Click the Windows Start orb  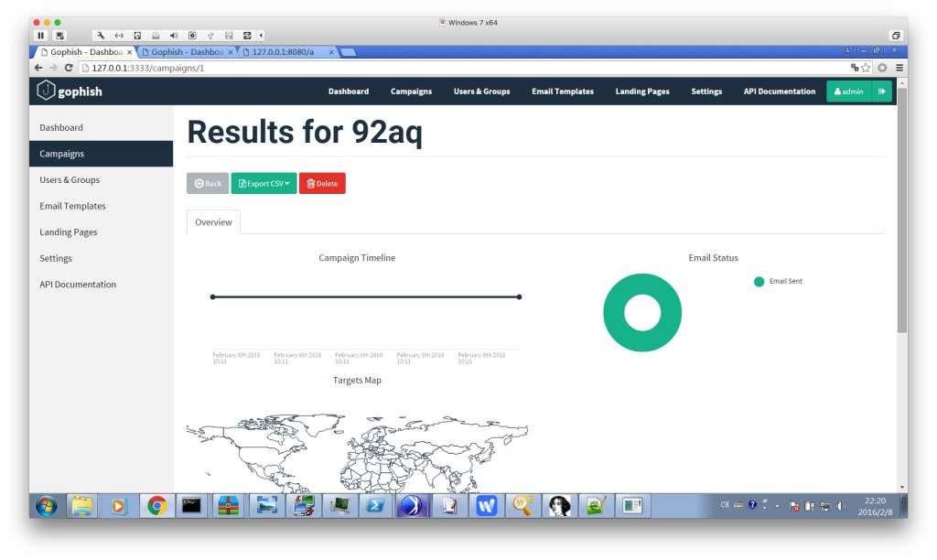tap(46, 505)
